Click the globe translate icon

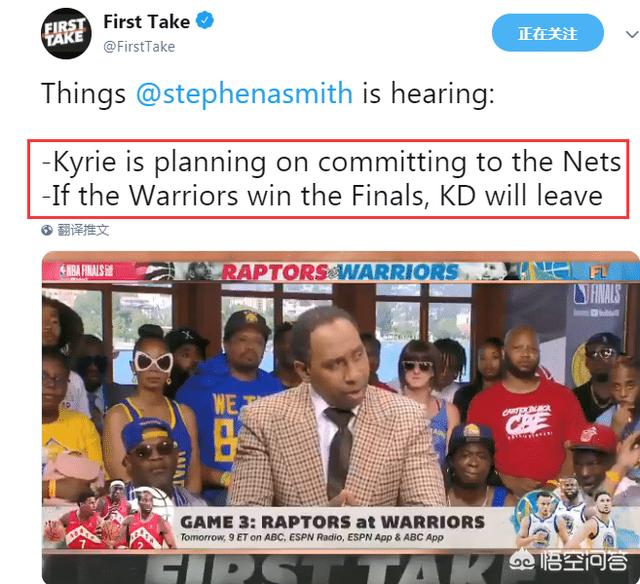47,230
